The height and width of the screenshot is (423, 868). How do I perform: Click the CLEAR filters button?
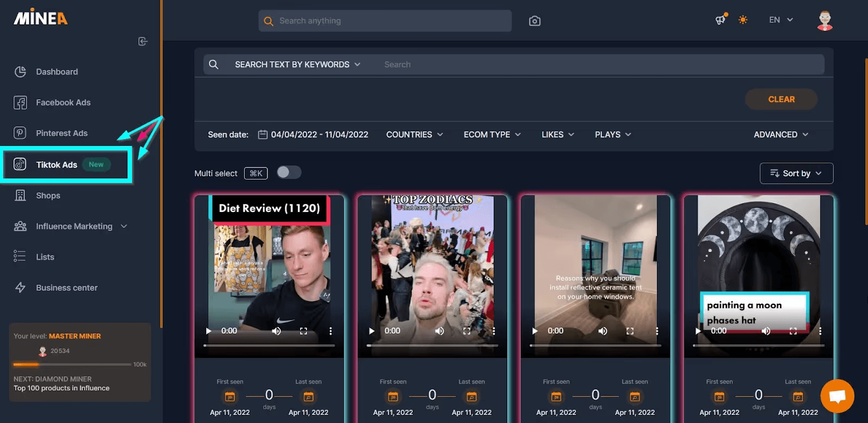coord(781,99)
